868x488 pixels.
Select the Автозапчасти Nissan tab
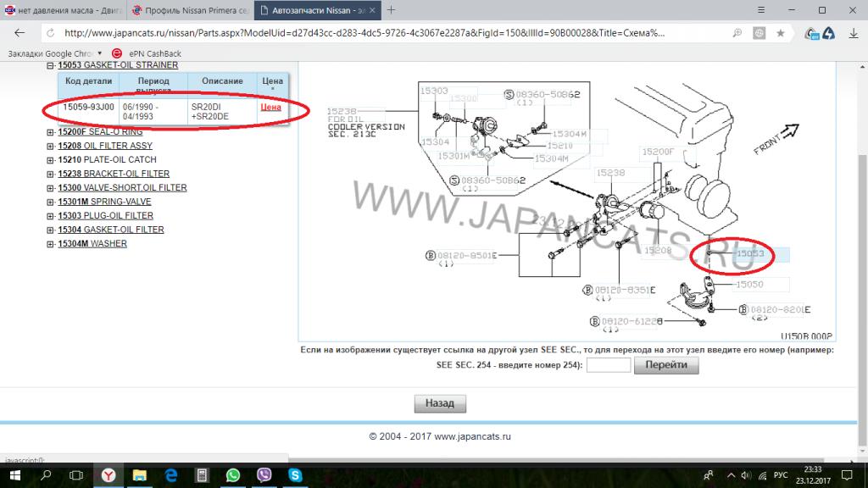click(x=317, y=10)
